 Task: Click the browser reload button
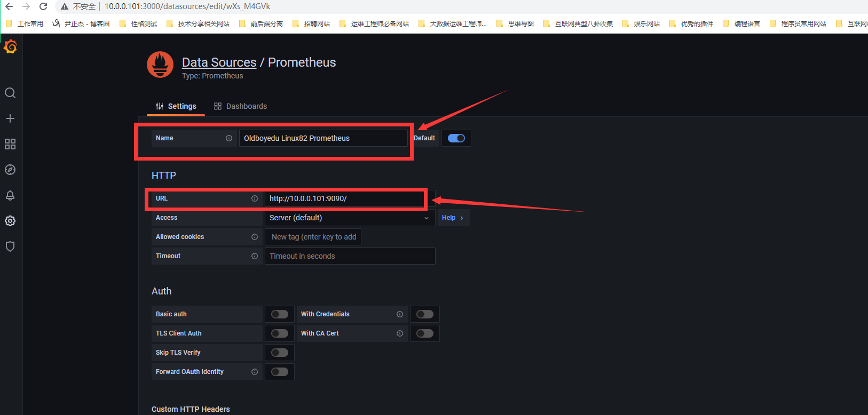point(43,6)
